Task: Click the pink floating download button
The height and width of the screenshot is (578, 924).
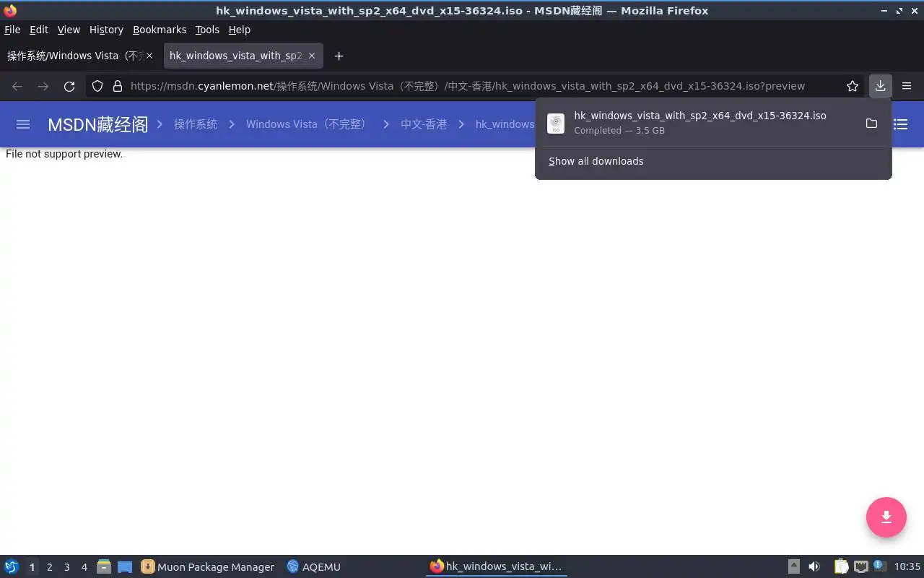Action: click(886, 517)
